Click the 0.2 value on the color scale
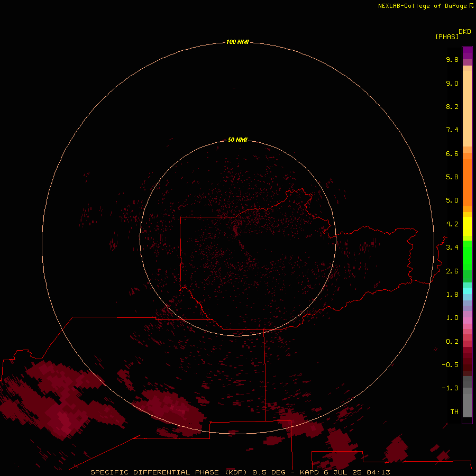The width and height of the screenshot is (476, 476). point(452,342)
